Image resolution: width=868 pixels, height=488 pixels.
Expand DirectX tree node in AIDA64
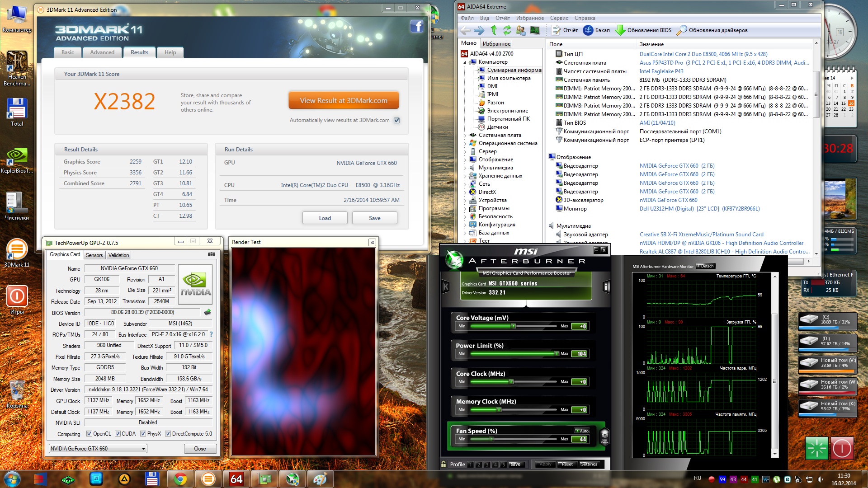coord(465,192)
